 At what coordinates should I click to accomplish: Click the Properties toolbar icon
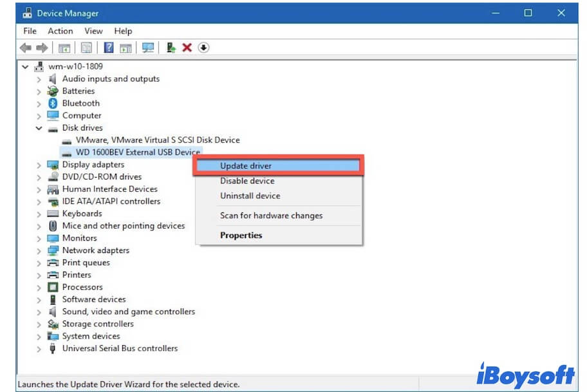point(86,47)
